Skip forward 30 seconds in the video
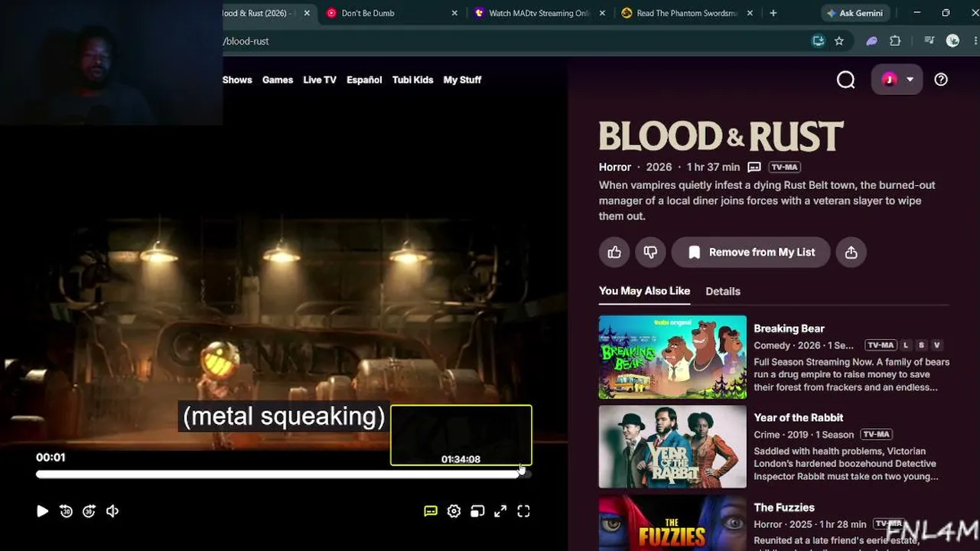This screenshot has width=980, height=551. click(90, 511)
